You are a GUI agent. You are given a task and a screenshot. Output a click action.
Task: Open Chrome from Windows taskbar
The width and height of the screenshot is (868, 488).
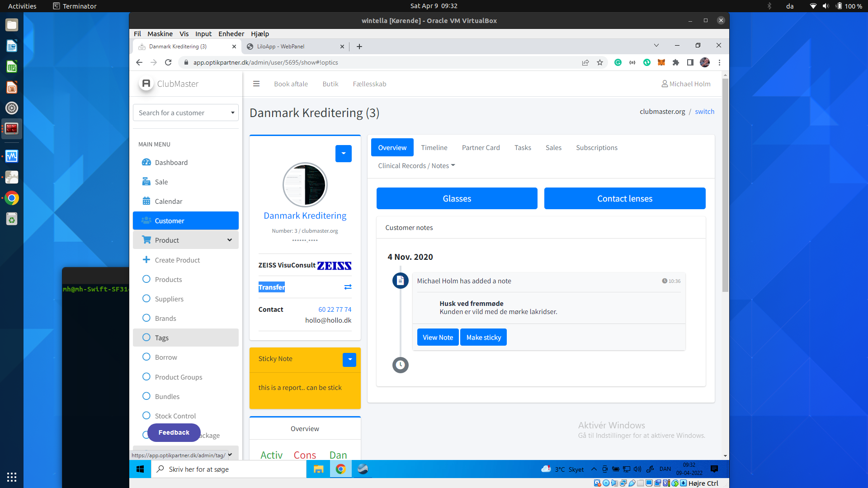coord(341,469)
